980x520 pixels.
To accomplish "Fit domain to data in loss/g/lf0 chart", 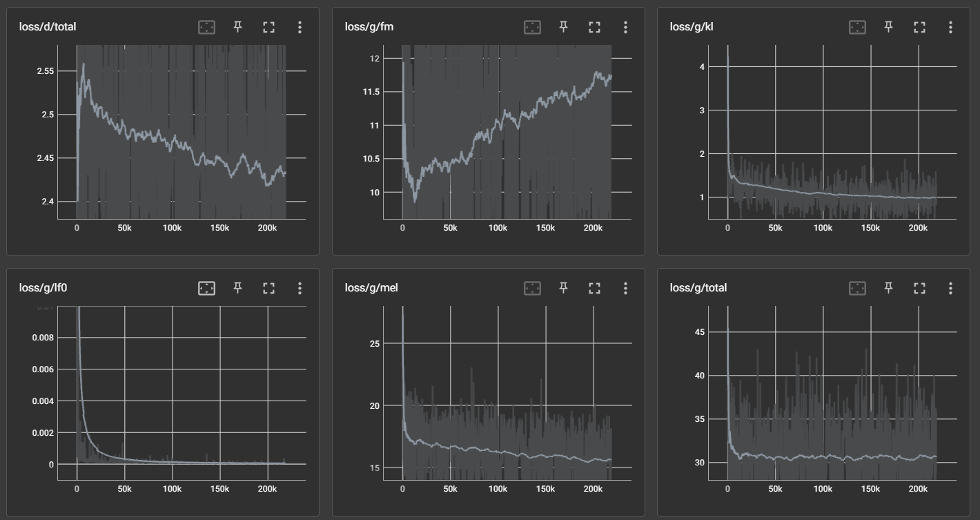I will [206, 288].
